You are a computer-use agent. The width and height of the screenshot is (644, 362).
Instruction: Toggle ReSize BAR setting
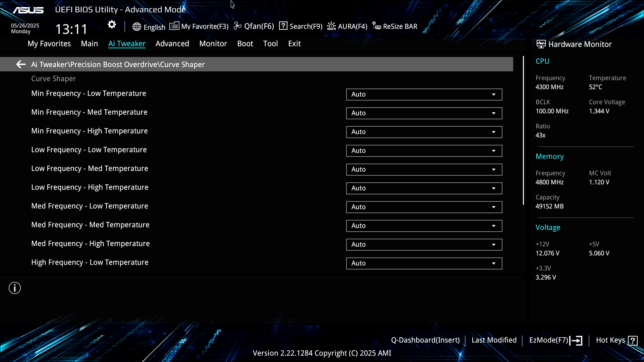tap(395, 26)
